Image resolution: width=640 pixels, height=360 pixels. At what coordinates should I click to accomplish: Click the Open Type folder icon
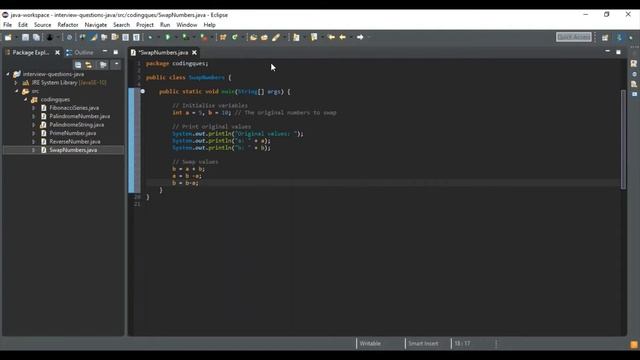coord(253,37)
